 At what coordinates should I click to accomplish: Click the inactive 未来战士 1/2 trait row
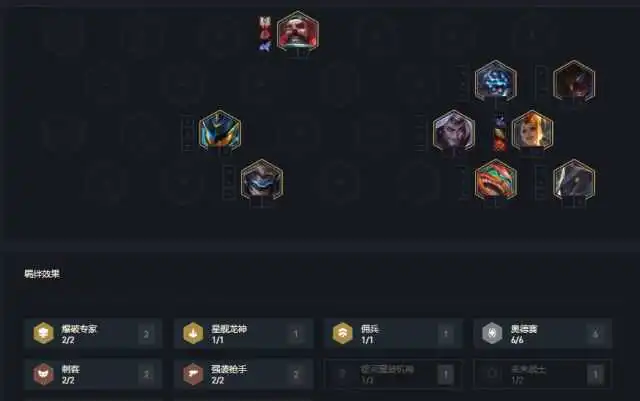click(543, 374)
